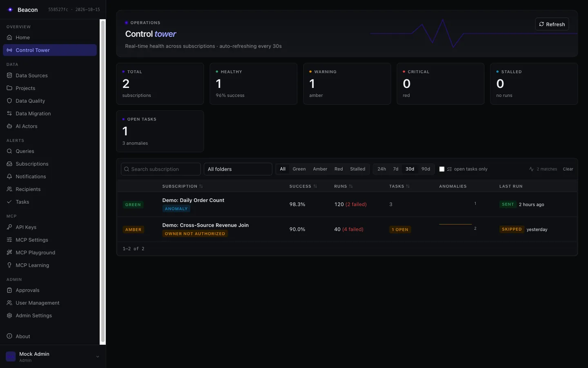Filter subscriptions by Stalled status
Image resolution: width=588 pixels, height=368 pixels.
pos(358,169)
